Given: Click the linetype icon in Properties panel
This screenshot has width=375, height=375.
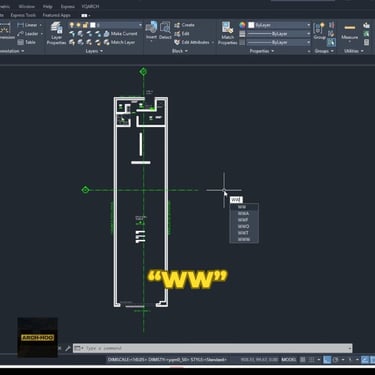Looking at the screenshot, I should pyautogui.click(x=242, y=42).
